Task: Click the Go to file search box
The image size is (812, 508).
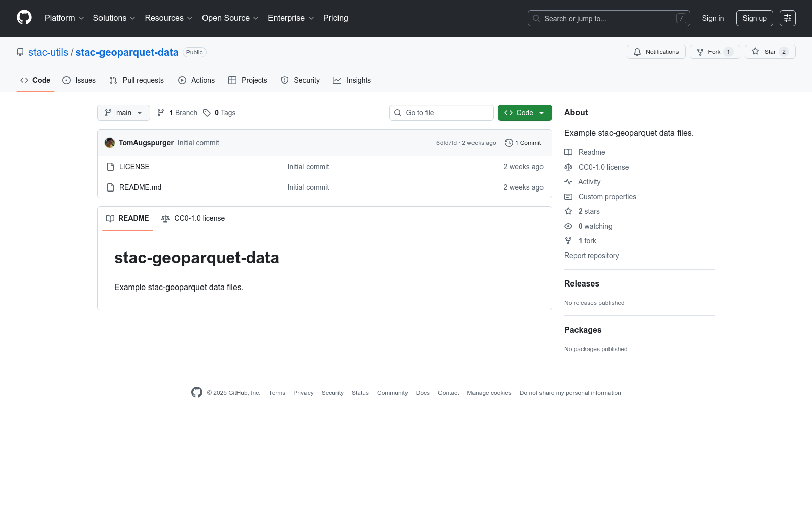Action: (x=442, y=113)
